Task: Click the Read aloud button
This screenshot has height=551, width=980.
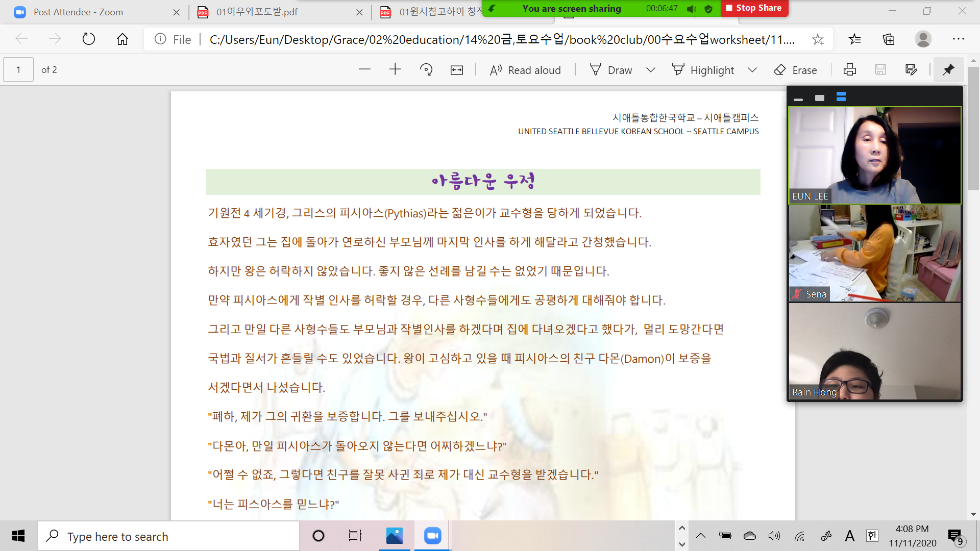Action: pyautogui.click(x=525, y=70)
